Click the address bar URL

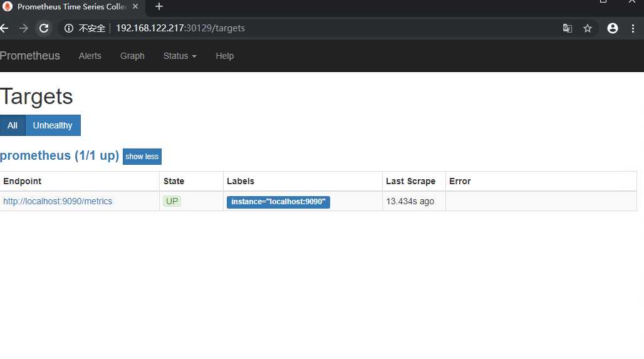pos(180,28)
